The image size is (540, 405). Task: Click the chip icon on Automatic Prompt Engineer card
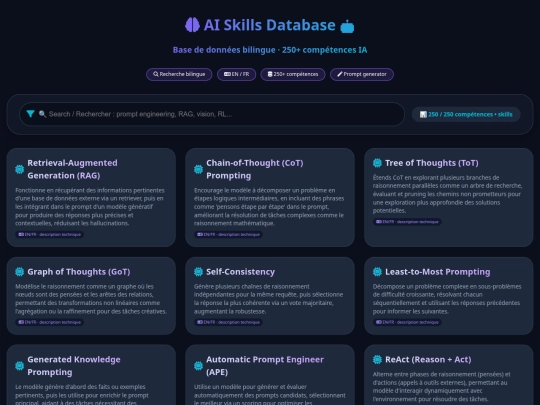[x=198, y=366]
